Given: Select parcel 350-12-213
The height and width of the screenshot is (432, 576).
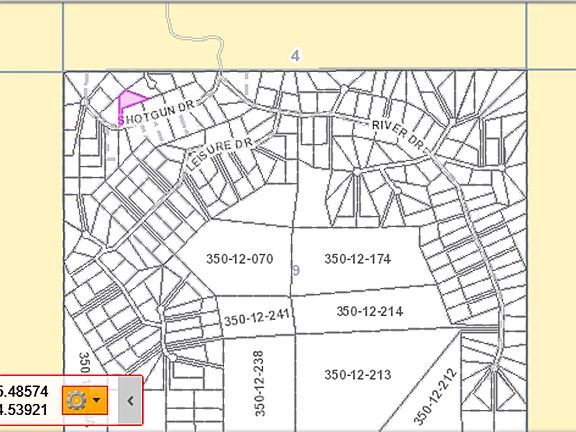Looking at the screenshot, I should pos(357,375).
